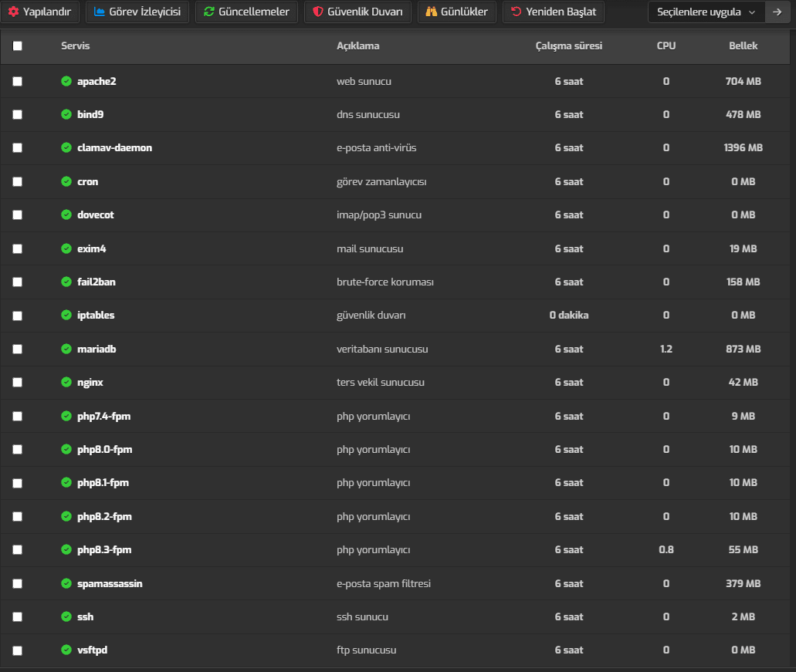Screen dimensions: 796x672
Task: Toggle the checkbox for vsftpd
Action: (18, 650)
